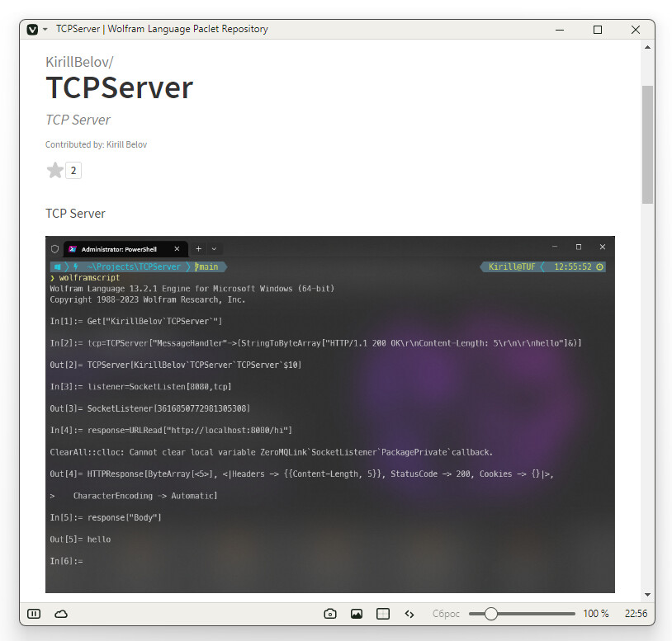
Task: Click the new tab dropdown chevron in terminal
Action: click(x=214, y=249)
